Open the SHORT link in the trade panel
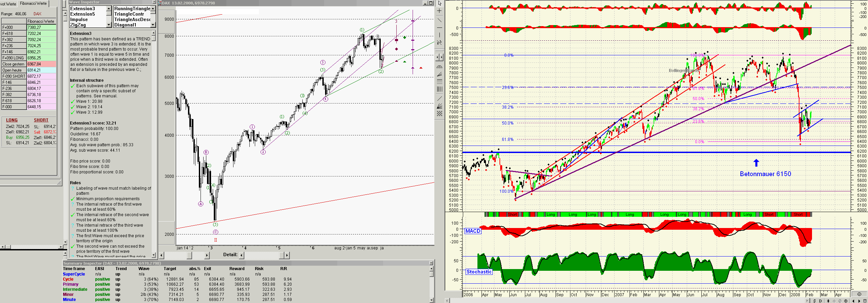868x303 pixels. coord(41,120)
